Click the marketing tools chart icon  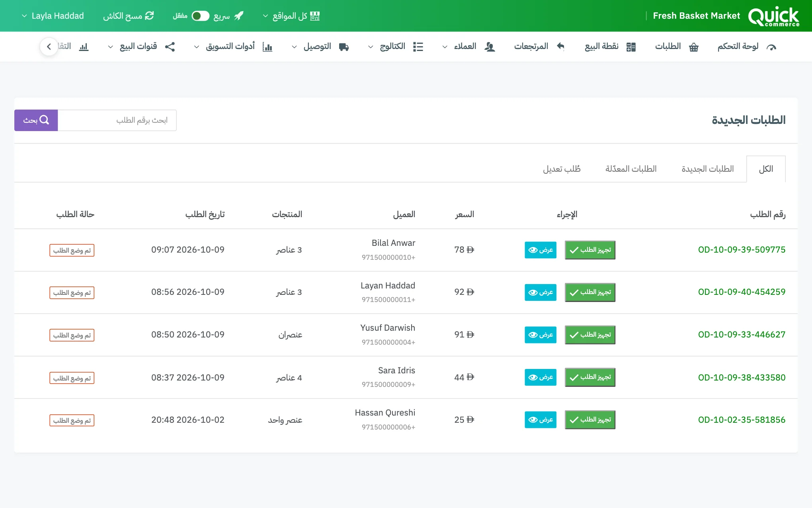[267, 47]
